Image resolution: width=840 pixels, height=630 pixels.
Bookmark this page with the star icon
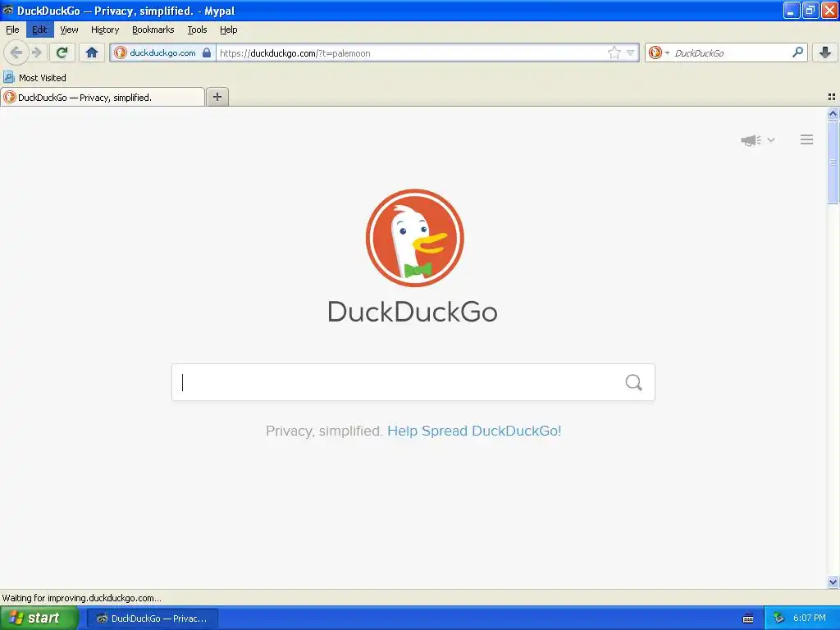coord(614,52)
